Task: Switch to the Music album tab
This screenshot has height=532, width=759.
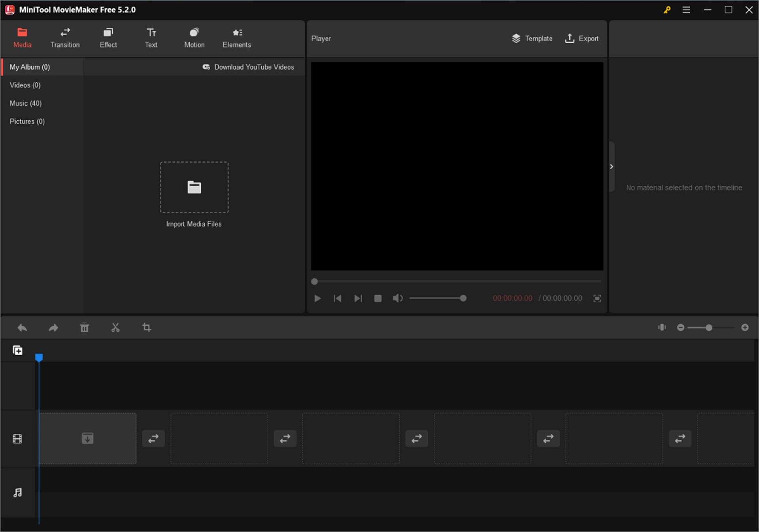Action: 25,103
